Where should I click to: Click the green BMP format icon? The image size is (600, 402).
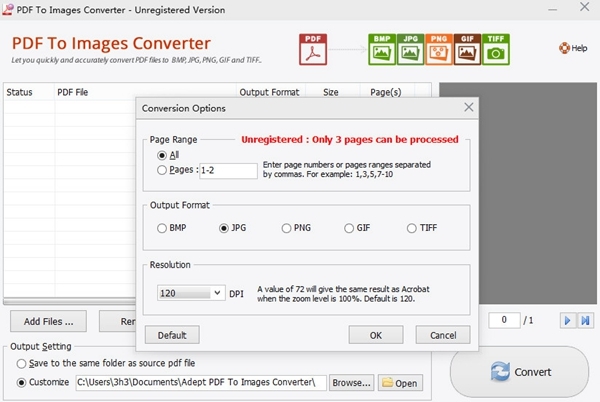point(382,50)
